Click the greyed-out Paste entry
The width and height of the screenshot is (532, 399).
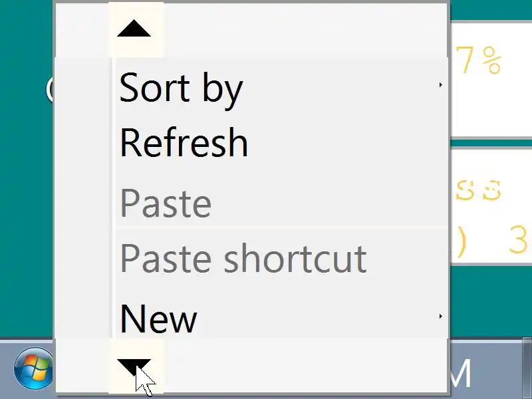166,203
